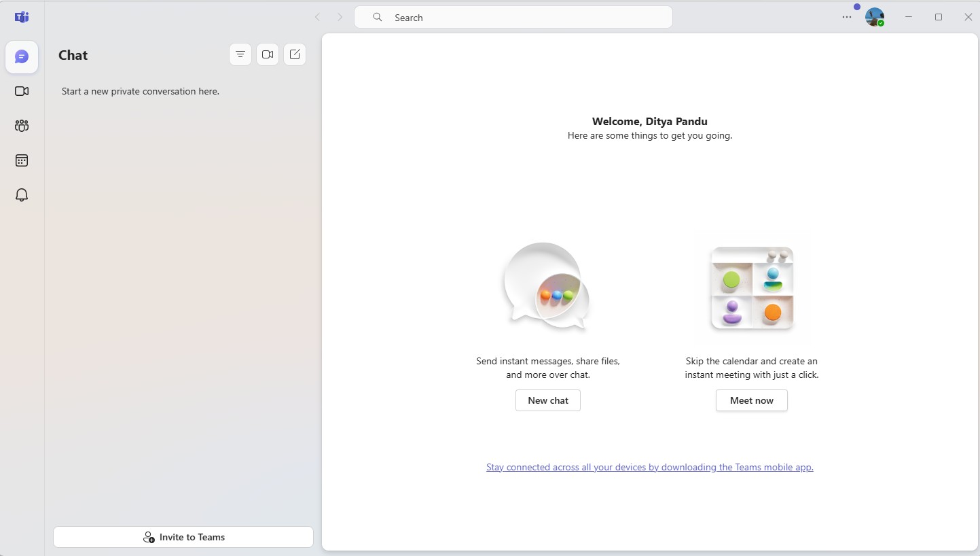Open Settings and more ellipsis menu
Image resolution: width=980 pixels, height=556 pixels.
(x=847, y=17)
